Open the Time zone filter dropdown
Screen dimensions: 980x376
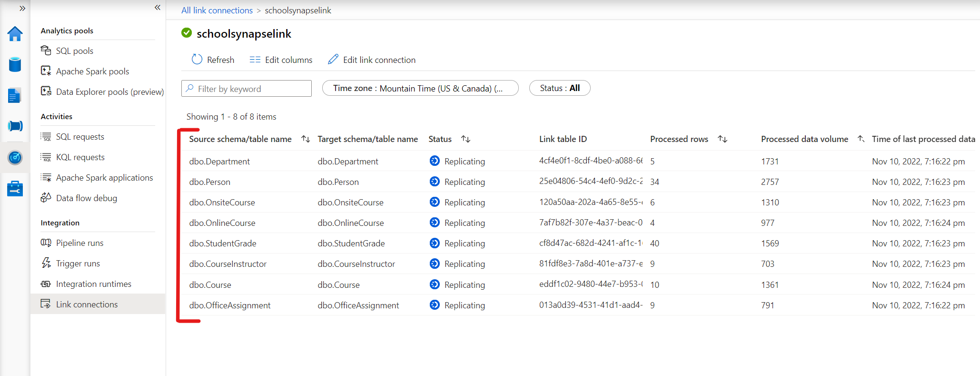[x=420, y=88]
